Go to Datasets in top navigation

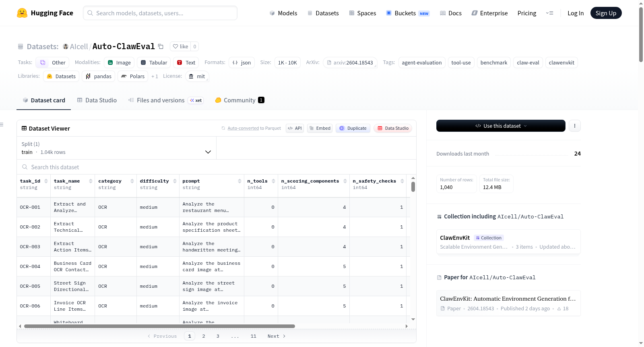(323, 13)
